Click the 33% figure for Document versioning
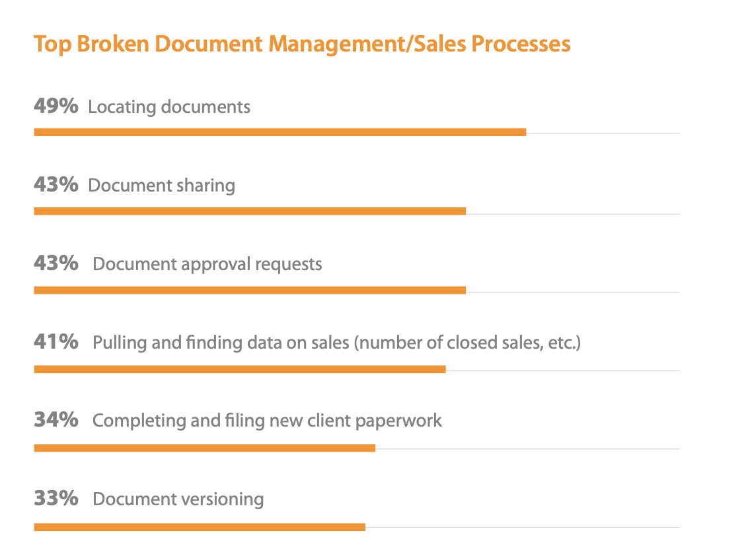 pyautogui.click(x=56, y=499)
